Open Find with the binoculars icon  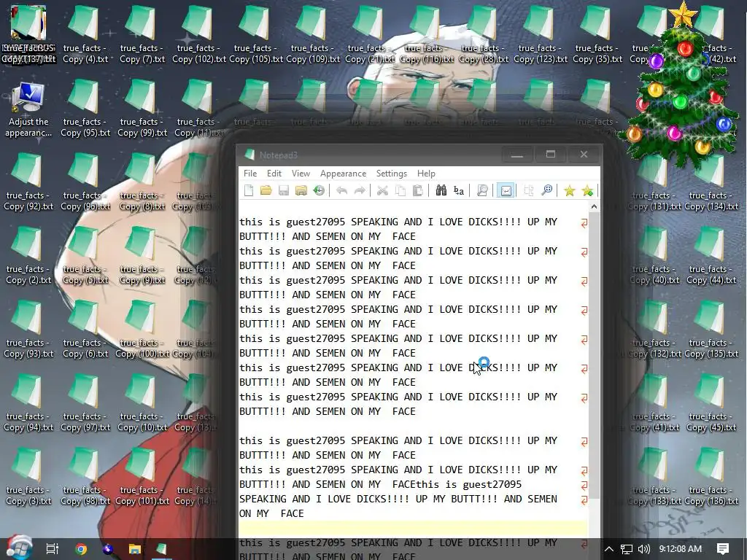pyautogui.click(x=441, y=191)
